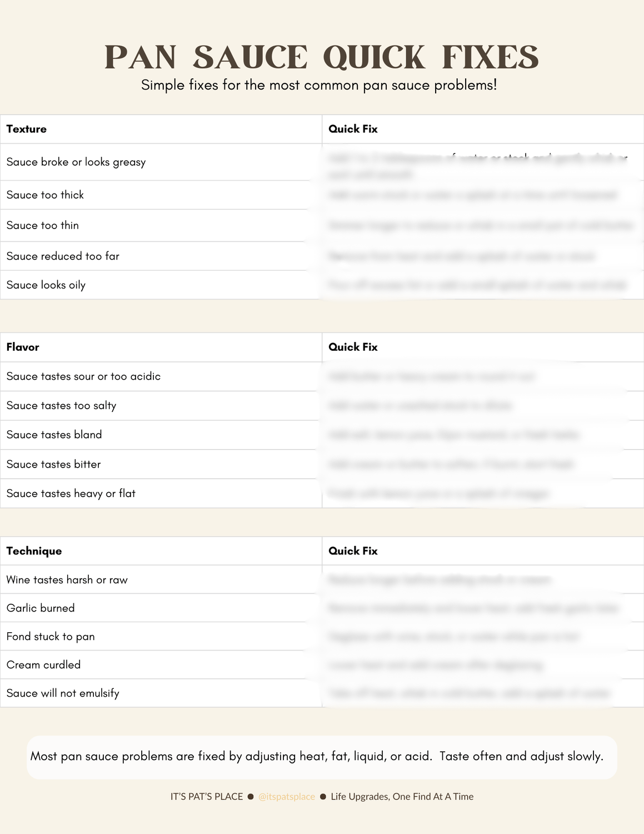
Task: Click the Technique column header
Action: [34, 551]
